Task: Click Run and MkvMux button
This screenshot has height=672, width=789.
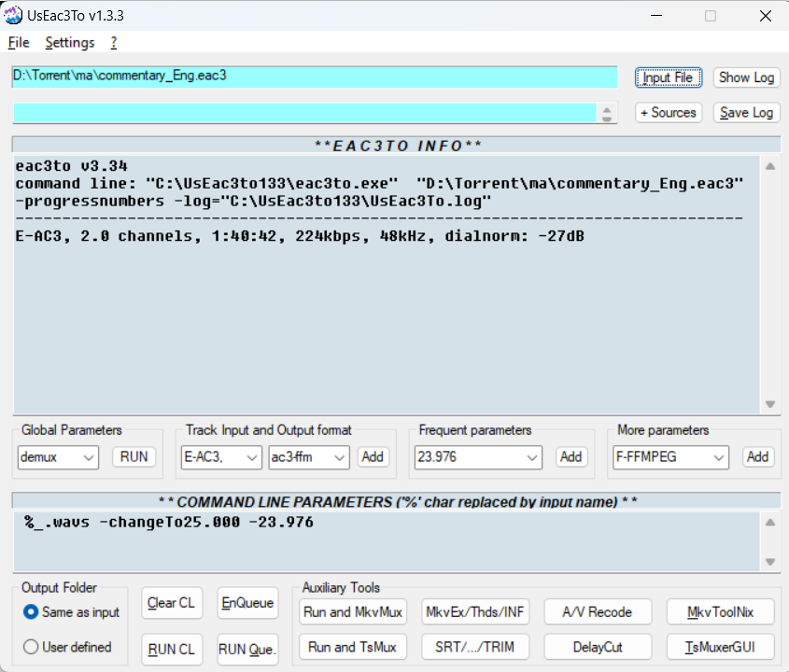Action: pyautogui.click(x=353, y=612)
